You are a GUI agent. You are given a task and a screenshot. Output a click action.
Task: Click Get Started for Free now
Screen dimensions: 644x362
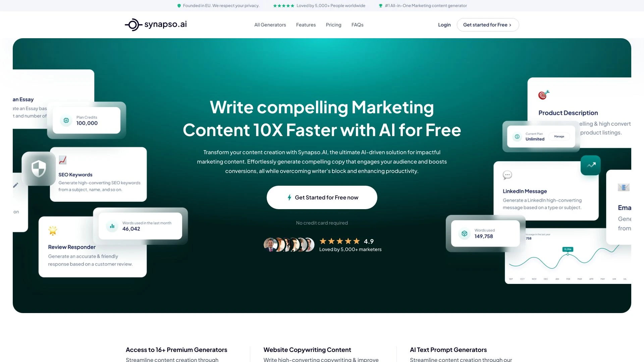coord(322,197)
